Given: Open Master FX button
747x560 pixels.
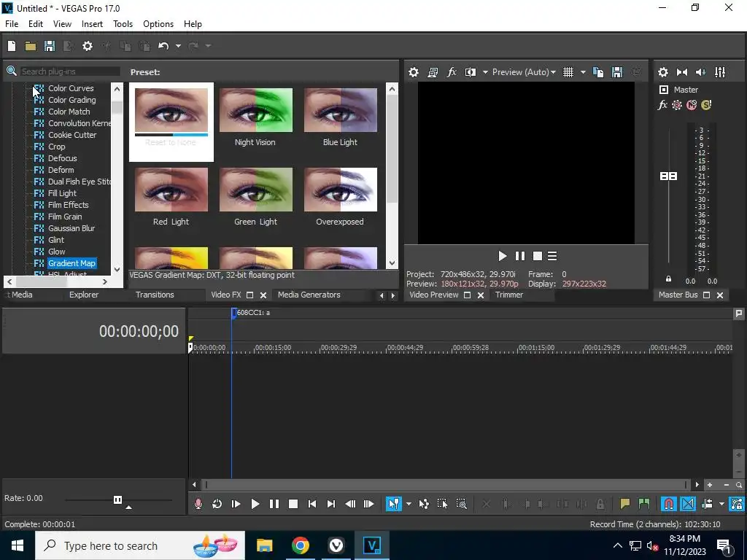Looking at the screenshot, I should pos(662,105).
